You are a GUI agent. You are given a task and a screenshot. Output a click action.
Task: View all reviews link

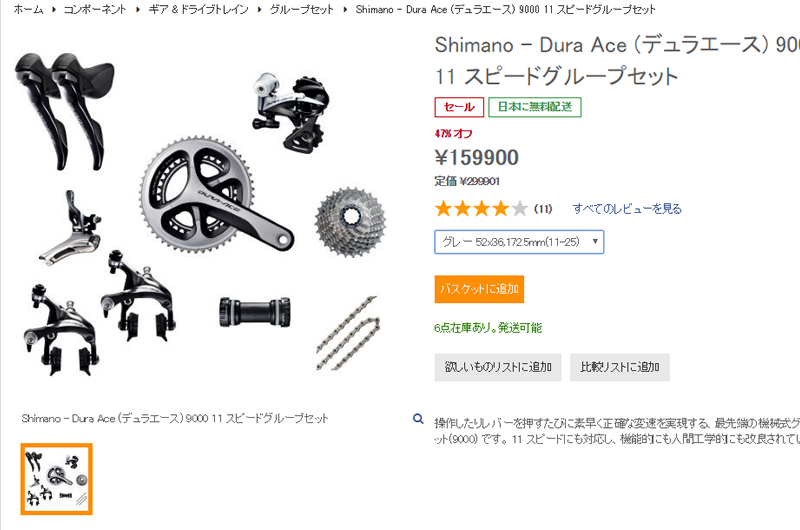tap(627, 209)
